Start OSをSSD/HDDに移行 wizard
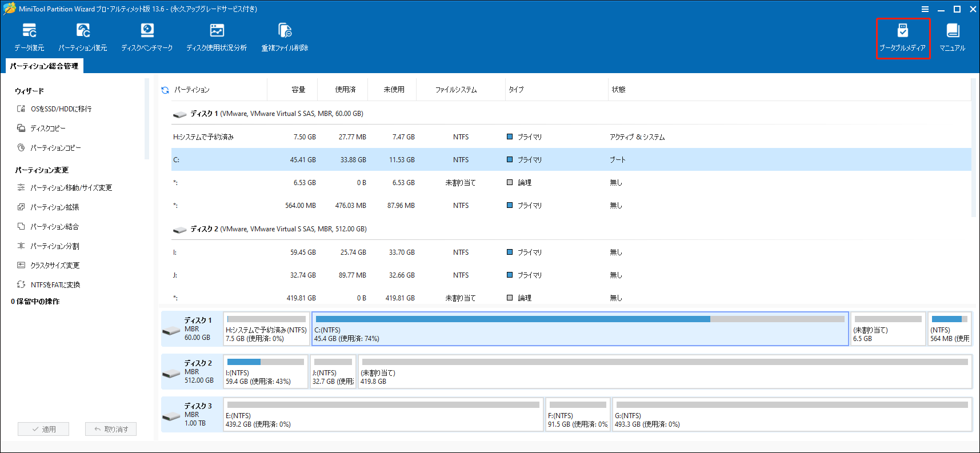 54,109
